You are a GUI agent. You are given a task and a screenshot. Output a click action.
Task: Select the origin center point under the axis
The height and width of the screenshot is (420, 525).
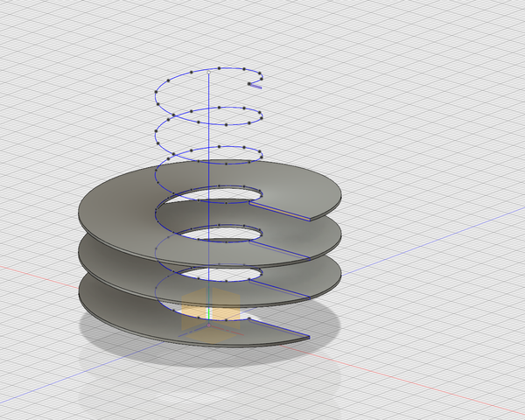[x=209, y=325]
